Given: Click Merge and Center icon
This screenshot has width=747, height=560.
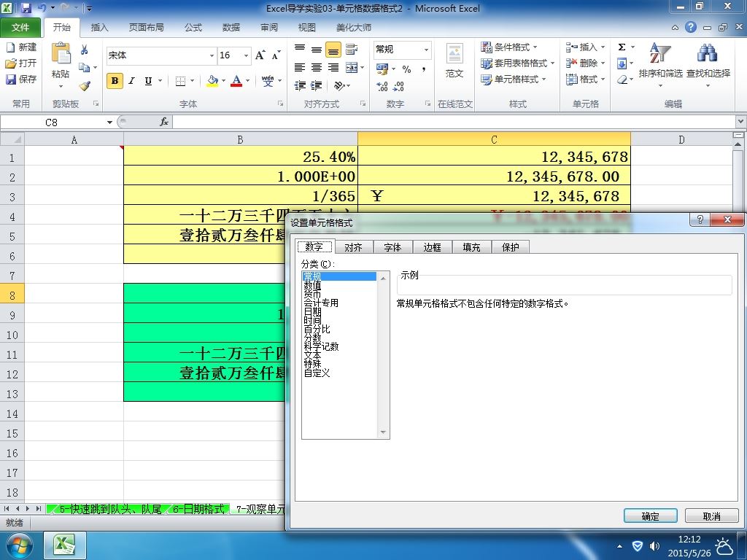Looking at the screenshot, I should point(352,68).
